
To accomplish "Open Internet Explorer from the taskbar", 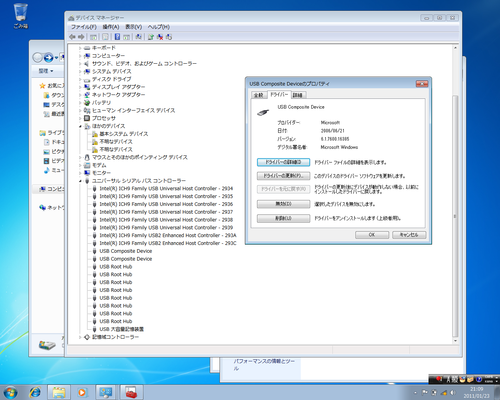I will coord(35,393).
